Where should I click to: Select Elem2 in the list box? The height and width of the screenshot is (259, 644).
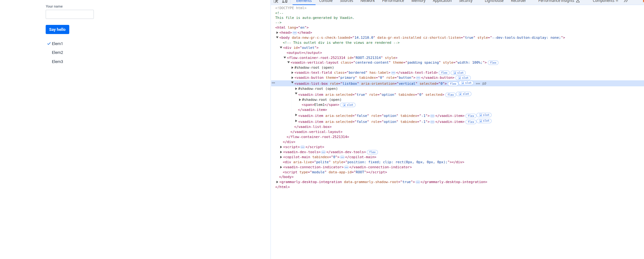58,53
